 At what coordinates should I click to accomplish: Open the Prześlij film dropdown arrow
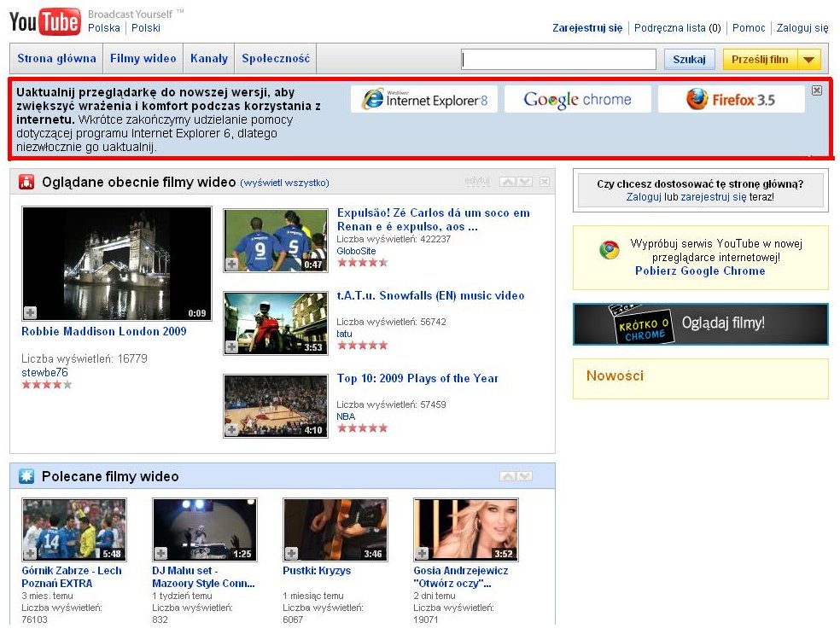click(809, 60)
